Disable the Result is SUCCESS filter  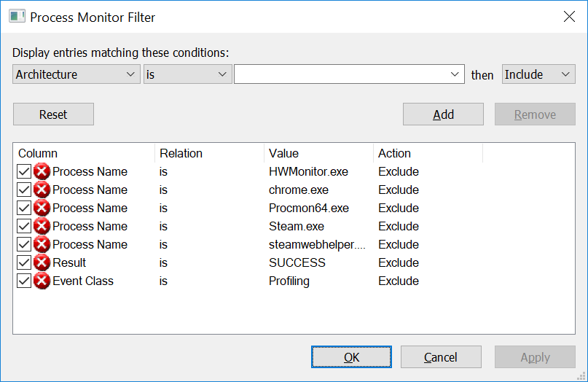24,263
